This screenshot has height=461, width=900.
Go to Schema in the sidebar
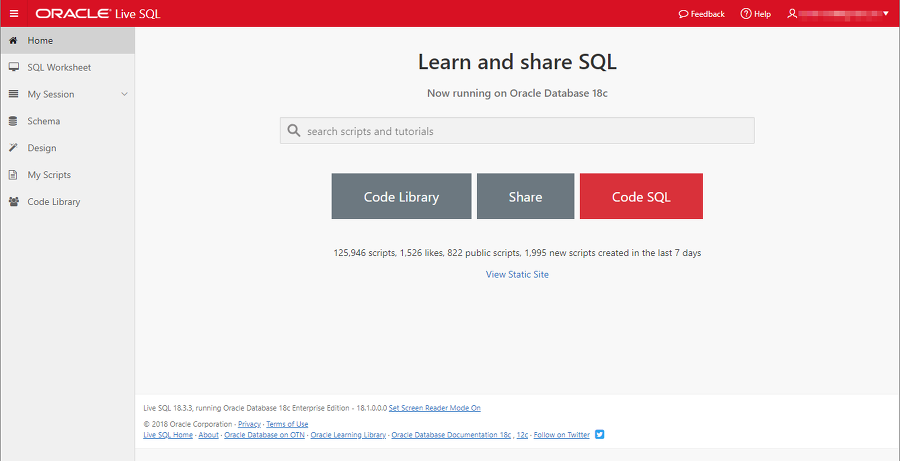pos(68,121)
